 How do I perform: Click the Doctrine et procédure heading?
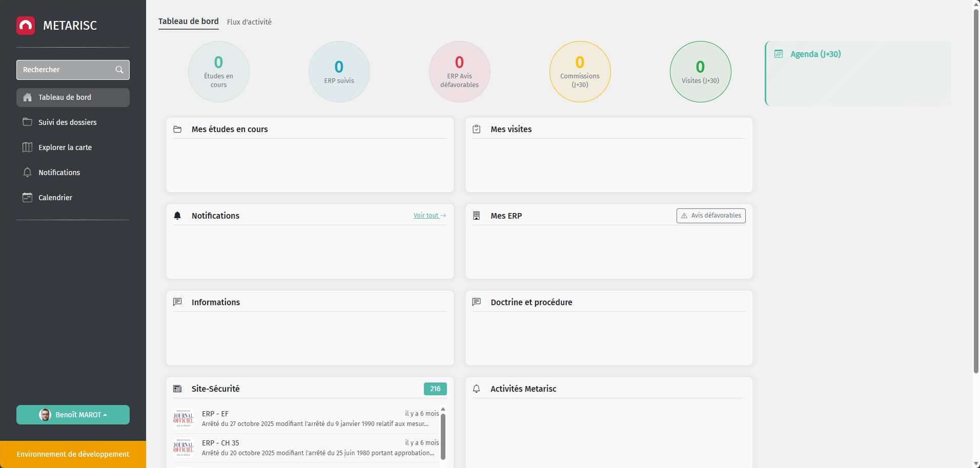click(x=532, y=303)
